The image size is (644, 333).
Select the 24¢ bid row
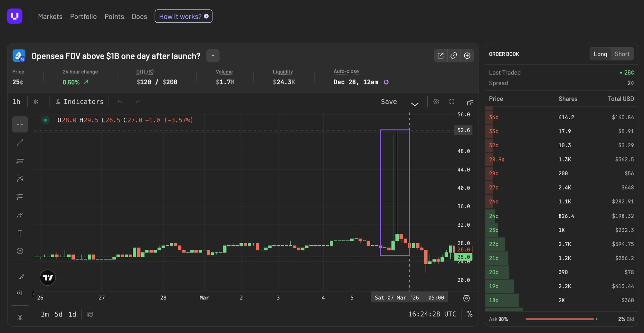(561, 216)
